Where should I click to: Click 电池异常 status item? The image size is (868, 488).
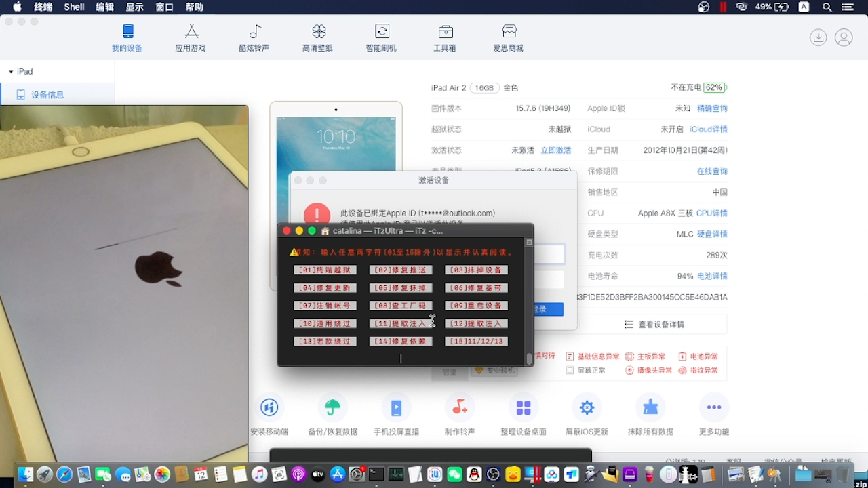[x=698, y=357]
